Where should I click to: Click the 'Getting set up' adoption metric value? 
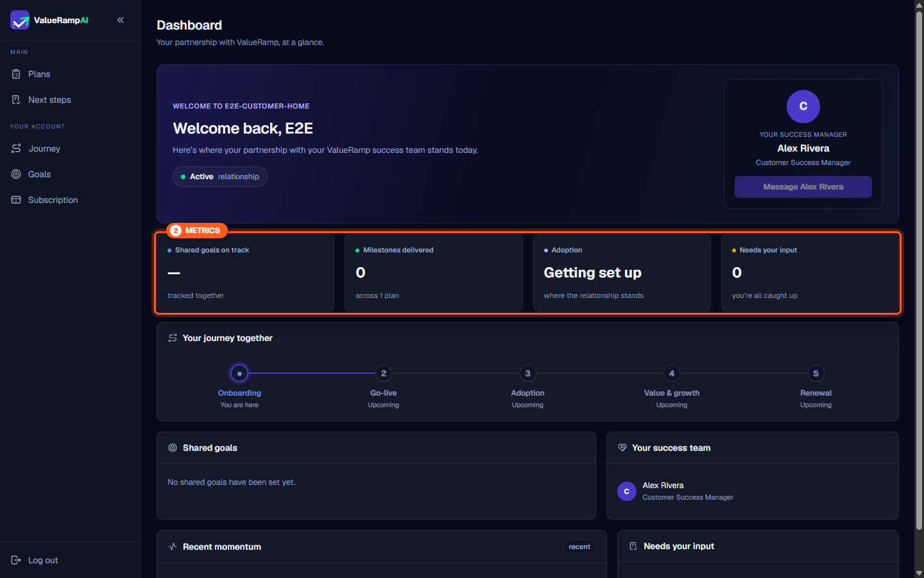point(593,273)
